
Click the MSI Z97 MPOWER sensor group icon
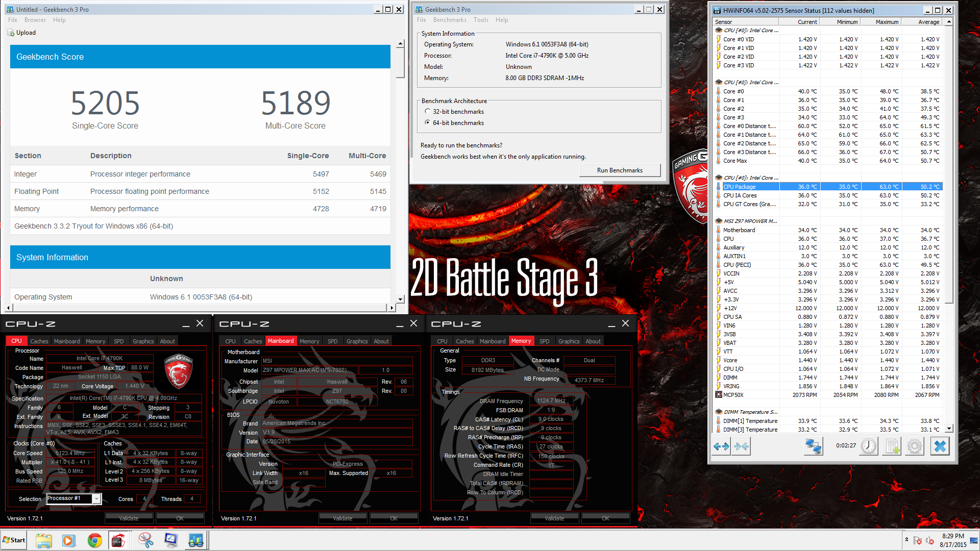tap(719, 221)
